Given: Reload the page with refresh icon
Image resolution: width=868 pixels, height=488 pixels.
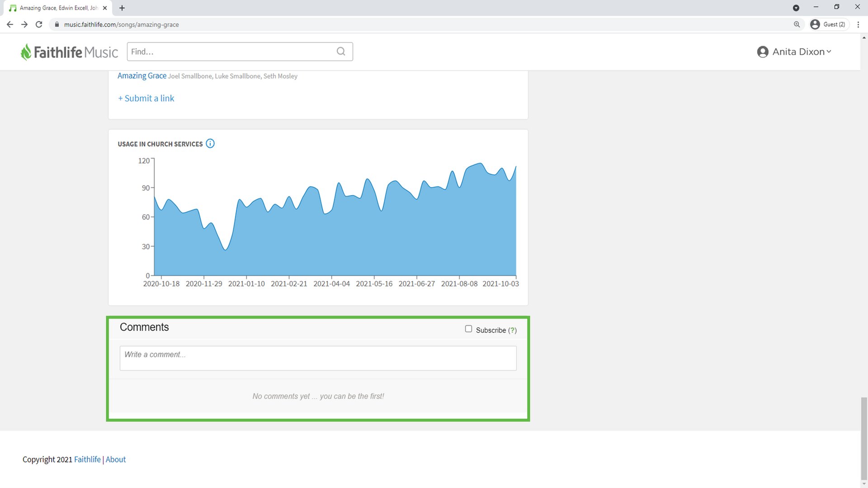Looking at the screenshot, I should pyautogui.click(x=39, y=24).
